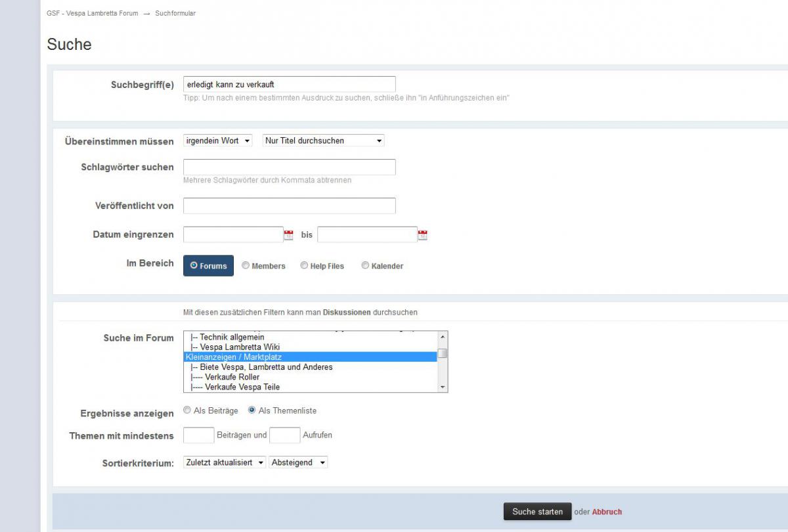This screenshot has height=532, width=788.
Task: Open the end date calendar picker
Action: click(x=422, y=235)
